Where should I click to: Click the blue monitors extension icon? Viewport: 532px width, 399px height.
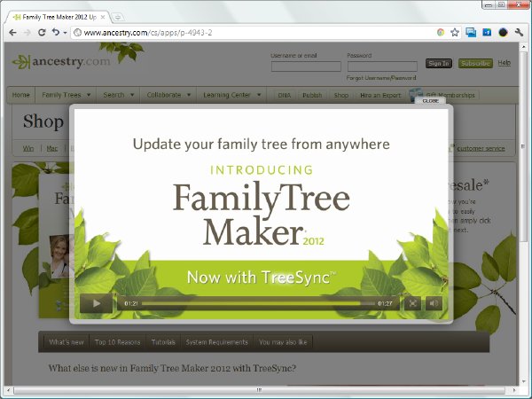tap(471, 33)
